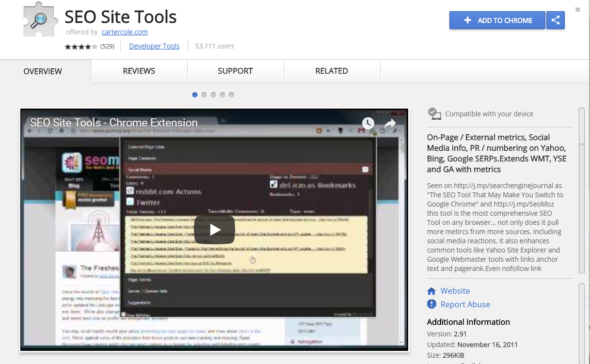Viewport: 590px width, 364px height.
Task: Open the Support tab
Action: tap(235, 71)
